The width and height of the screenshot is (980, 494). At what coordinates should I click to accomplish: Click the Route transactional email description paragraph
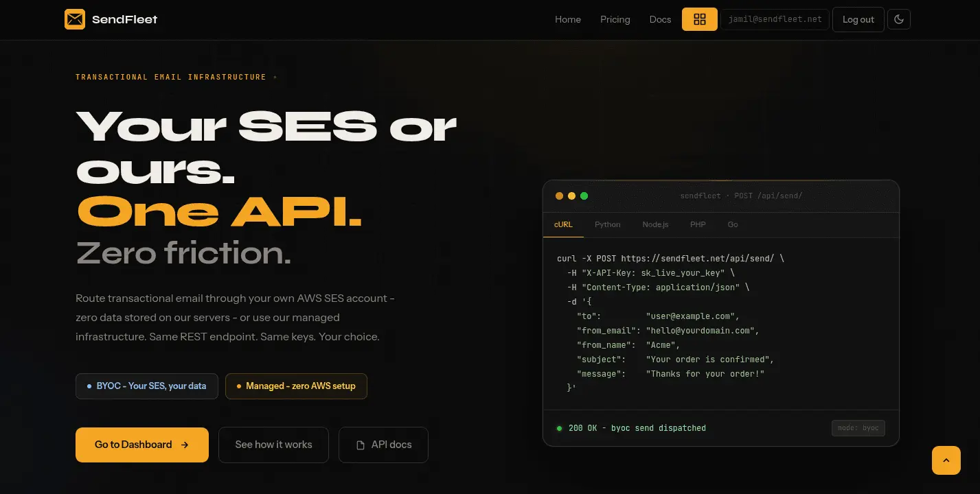[x=235, y=318]
